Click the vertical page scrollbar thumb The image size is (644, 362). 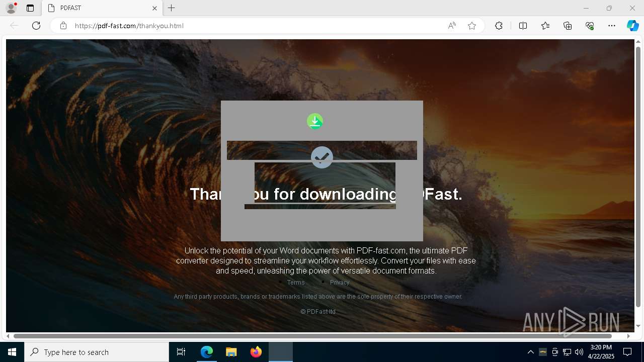point(638,176)
